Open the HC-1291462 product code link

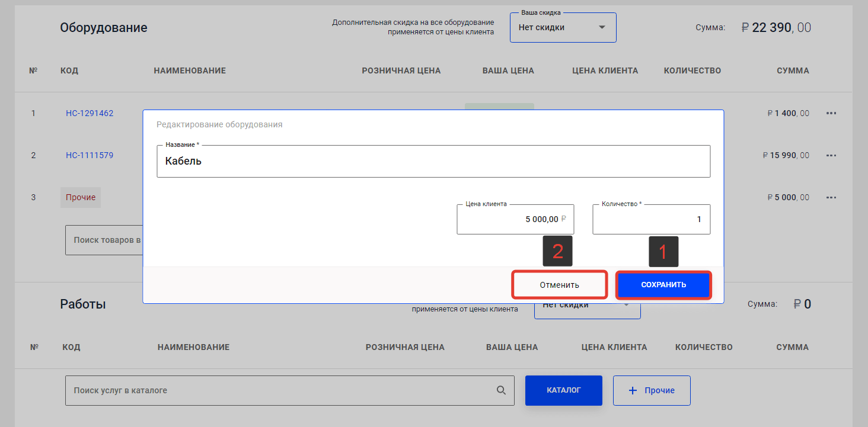90,113
